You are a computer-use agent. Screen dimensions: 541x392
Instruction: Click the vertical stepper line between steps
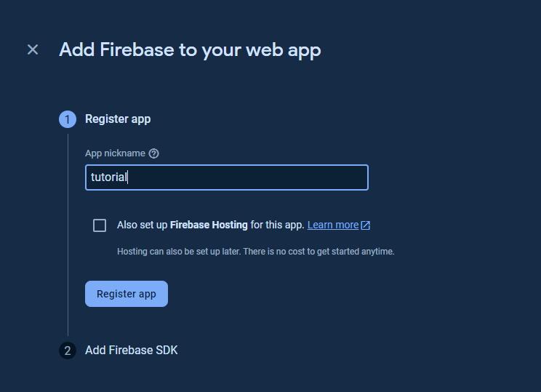[x=68, y=233]
